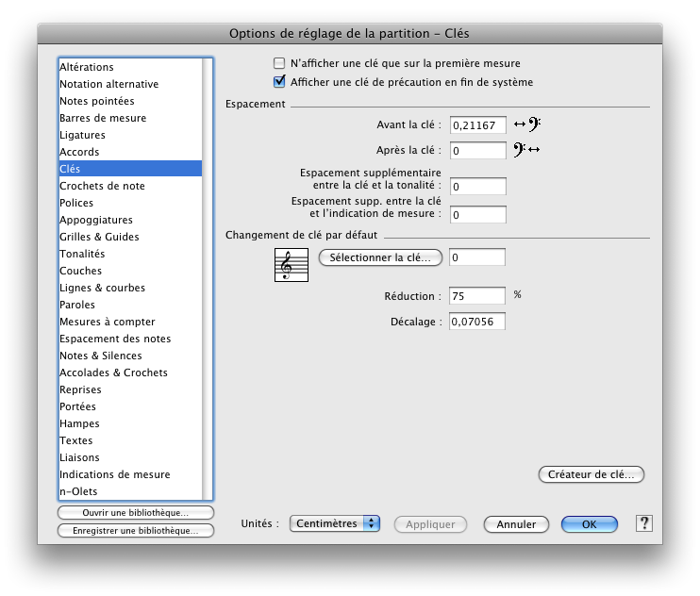Click Enregistrer une bibliothèque button
700x596 pixels.
[136, 530]
